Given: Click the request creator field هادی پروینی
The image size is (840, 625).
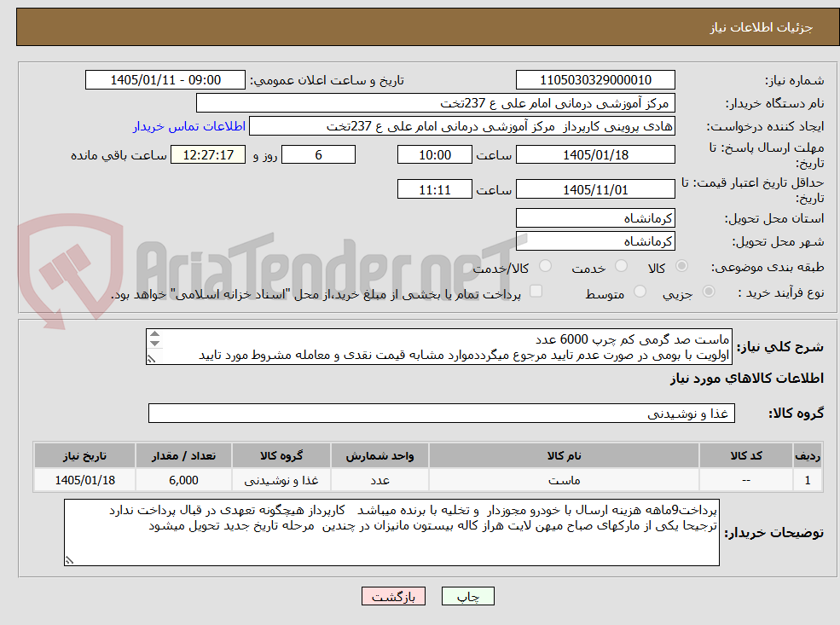Looking at the screenshot, I should click(461, 126).
